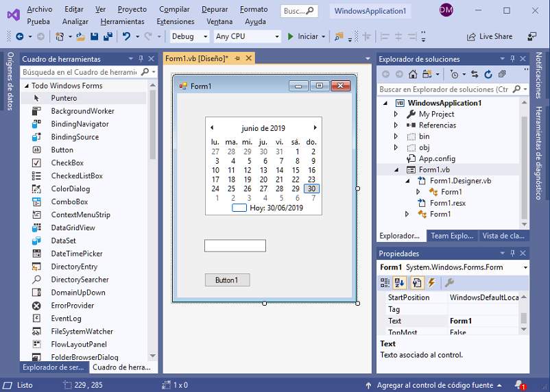Open the Any CPU platform dropdown
The width and height of the screenshot is (550, 392).
[277, 36]
